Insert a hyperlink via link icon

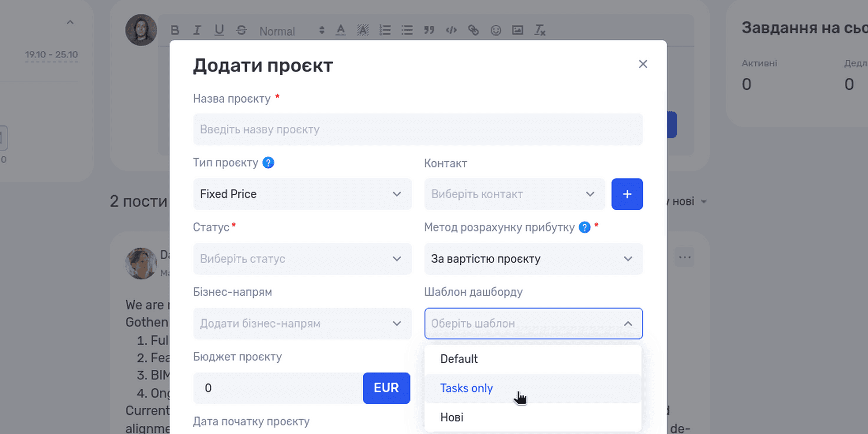tap(473, 30)
